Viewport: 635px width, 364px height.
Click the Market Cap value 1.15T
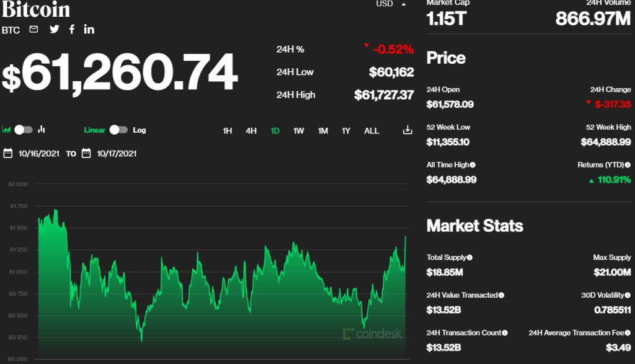(446, 19)
